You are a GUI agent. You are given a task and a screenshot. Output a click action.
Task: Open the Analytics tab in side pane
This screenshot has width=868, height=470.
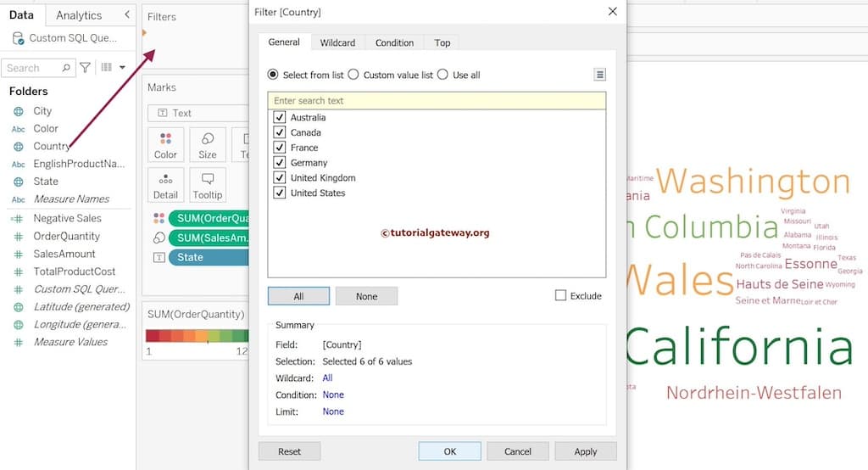tap(79, 15)
